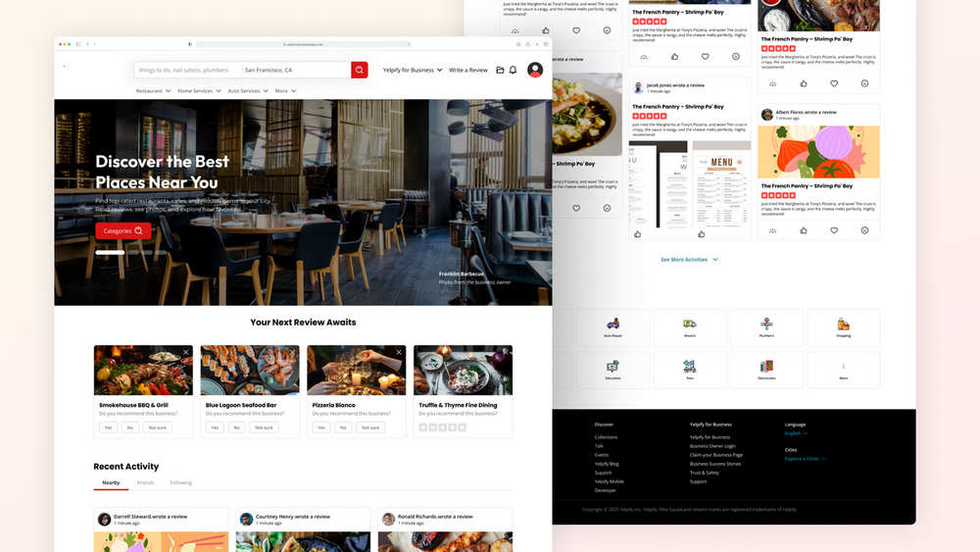Viewport: 980px width, 552px height.
Task: Answer Yes for Smokehouse BBQ & Grill
Action: [x=108, y=427]
